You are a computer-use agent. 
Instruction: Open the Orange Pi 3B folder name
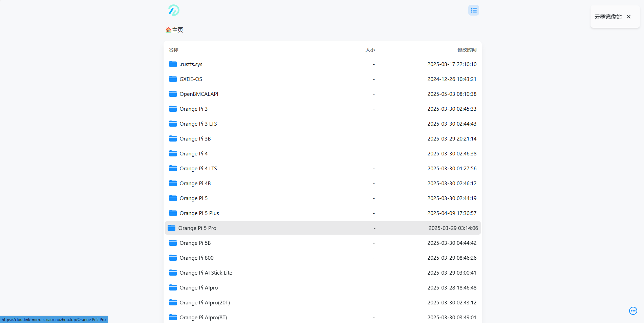point(195,139)
